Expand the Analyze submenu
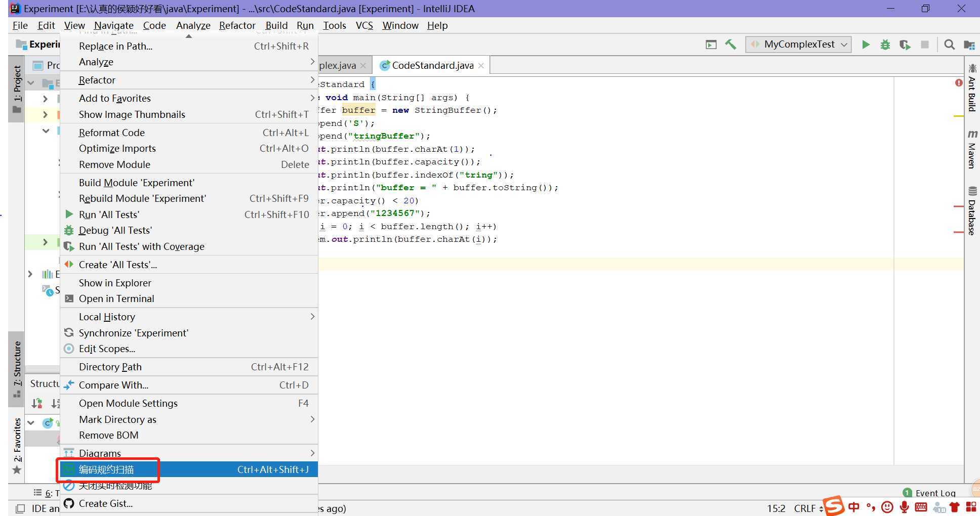 [x=189, y=62]
